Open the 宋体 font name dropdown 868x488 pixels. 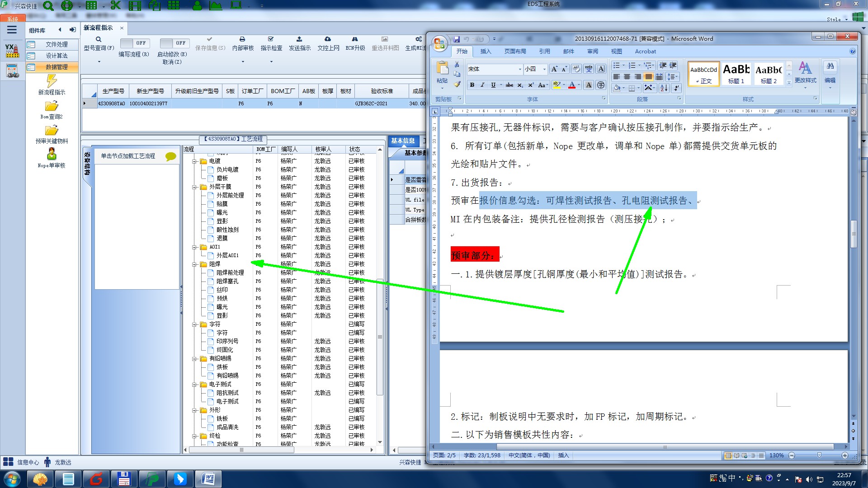coord(520,69)
